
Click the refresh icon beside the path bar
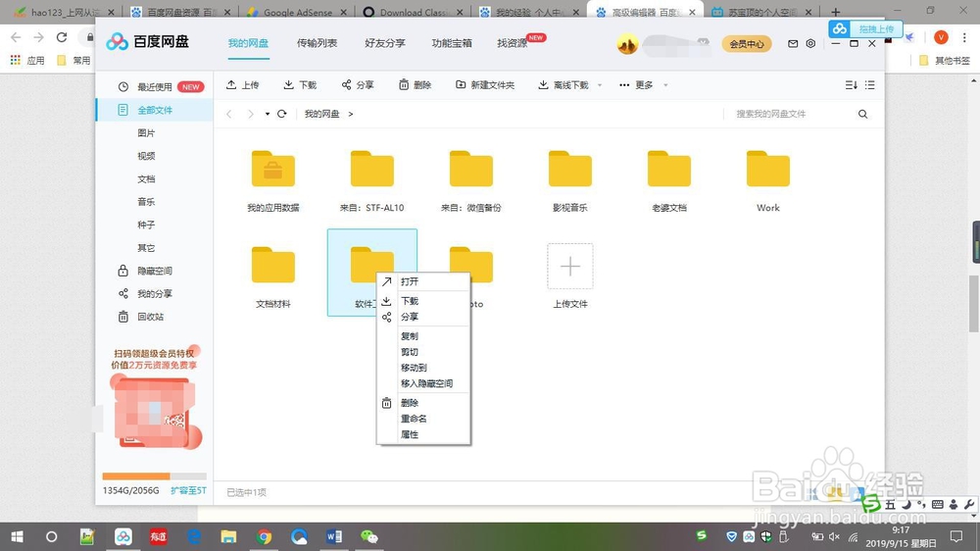[x=282, y=114]
